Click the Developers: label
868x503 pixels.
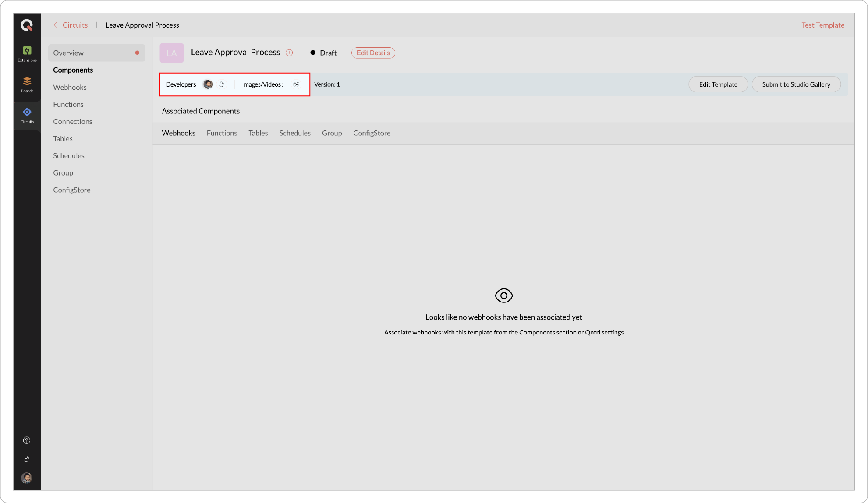(x=182, y=84)
